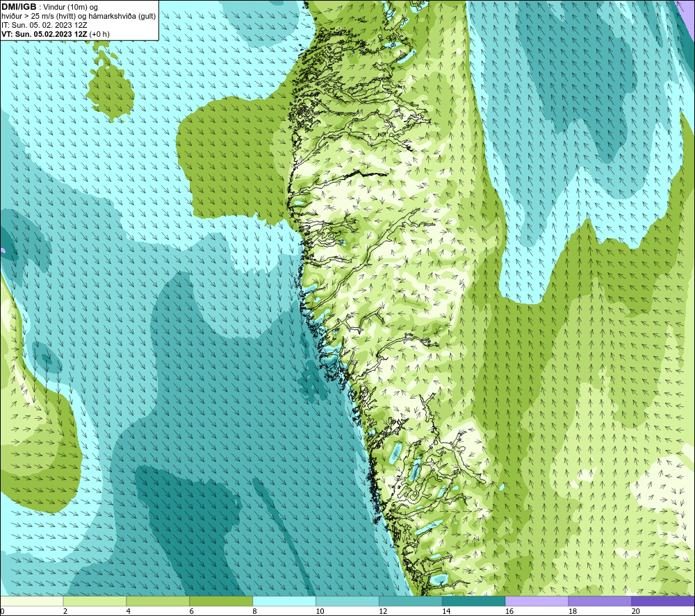Click the DMI/IGB title text
Viewport: 695px width, 616px height.
tap(19, 7)
